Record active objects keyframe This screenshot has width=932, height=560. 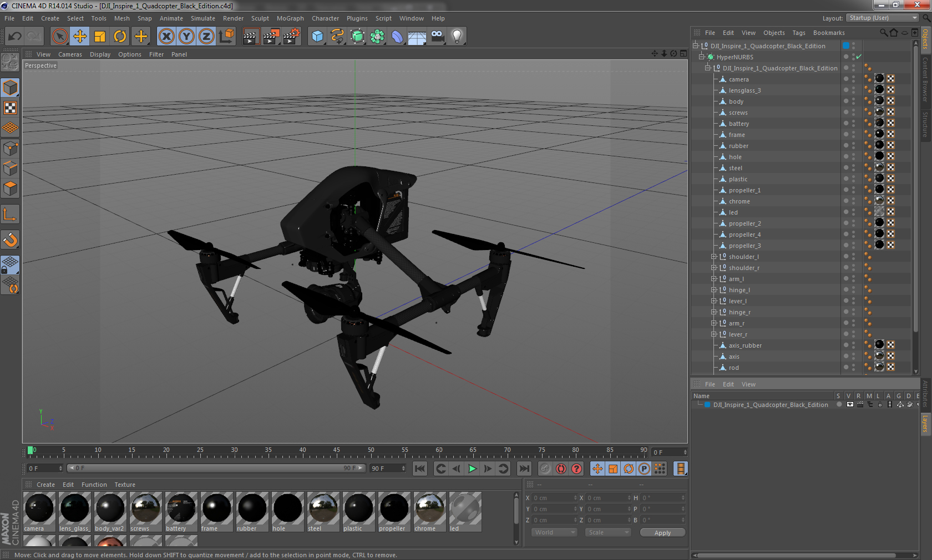[545, 469]
